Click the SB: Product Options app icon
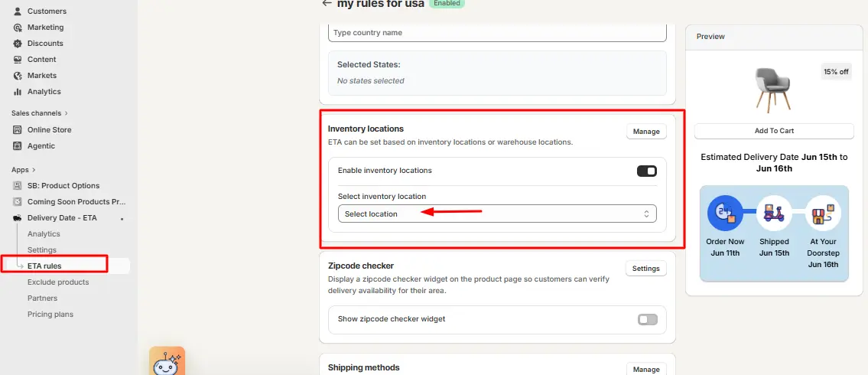 tap(17, 185)
